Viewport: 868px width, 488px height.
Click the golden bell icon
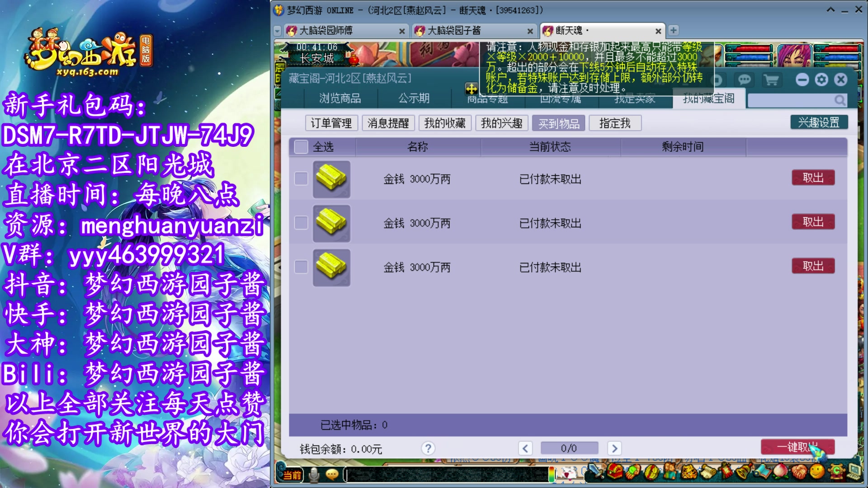(x=743, y=471)
